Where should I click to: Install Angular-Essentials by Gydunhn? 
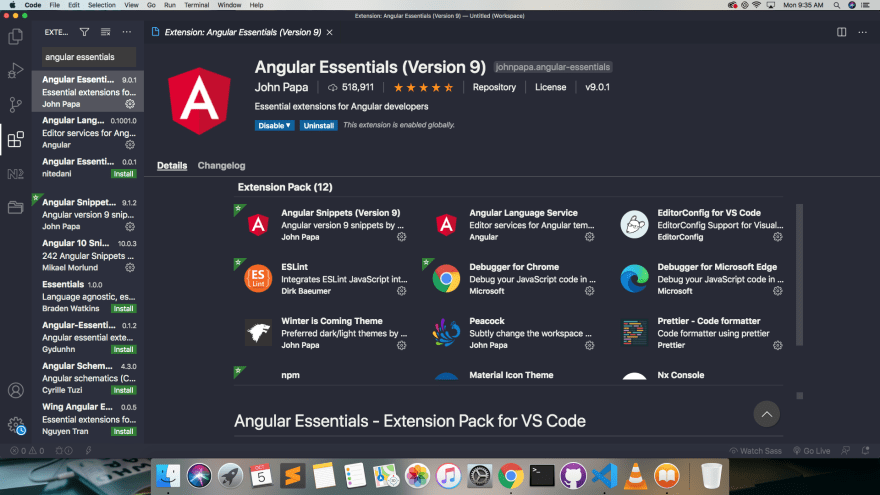(x=123, y=350)
